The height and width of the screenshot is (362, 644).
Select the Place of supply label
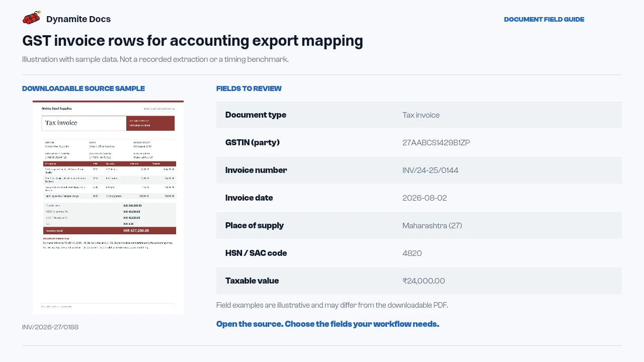pyautogui.click(x=255, y=226)
